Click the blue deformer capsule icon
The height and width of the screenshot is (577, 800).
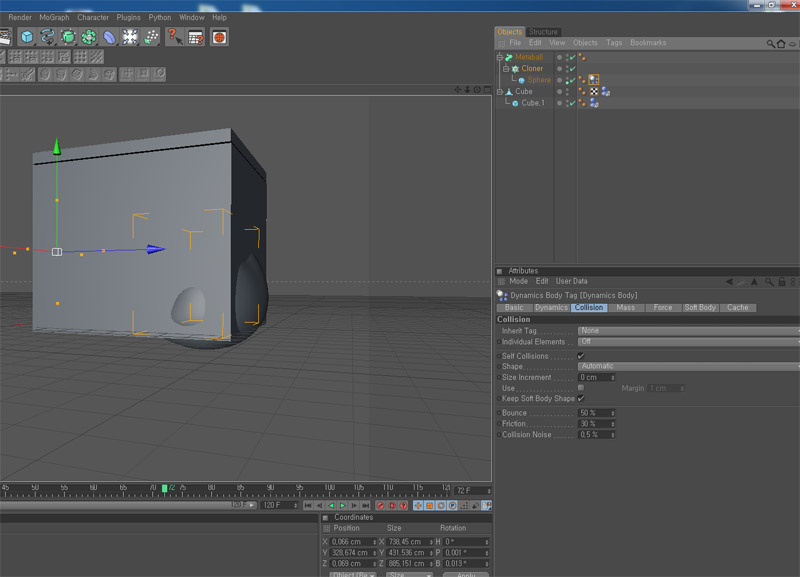(109, 37)
